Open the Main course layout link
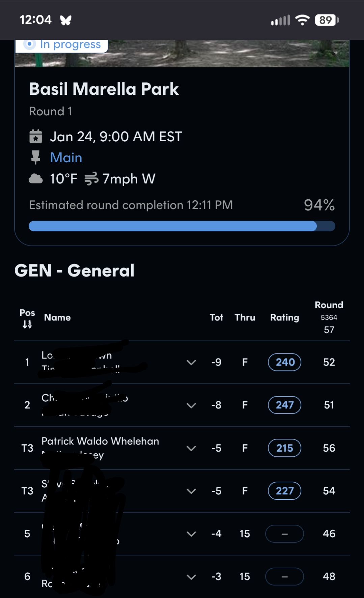The image size is (364, 598). 66,158
